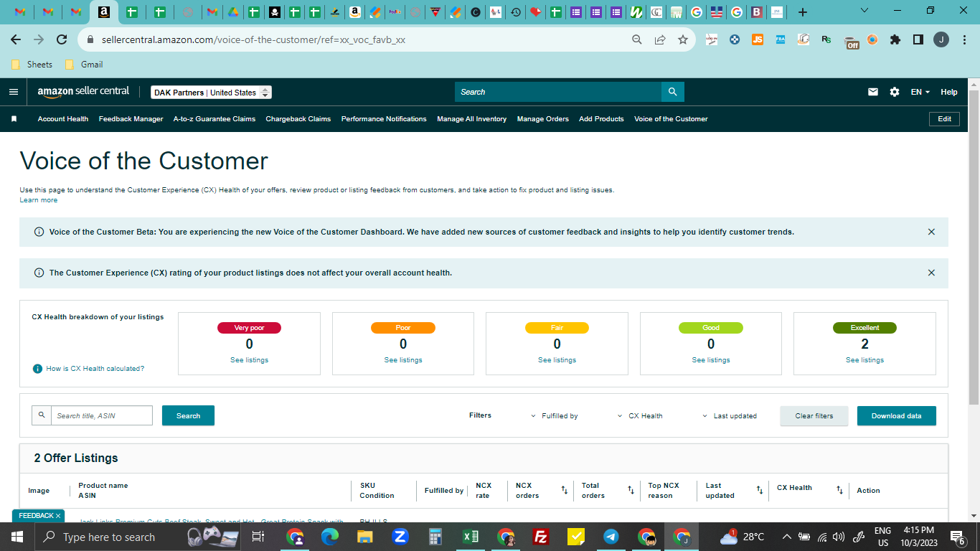Show hidden system tray icons
The height and width of the screenshot is (551, 980).
tap(786, 537)
